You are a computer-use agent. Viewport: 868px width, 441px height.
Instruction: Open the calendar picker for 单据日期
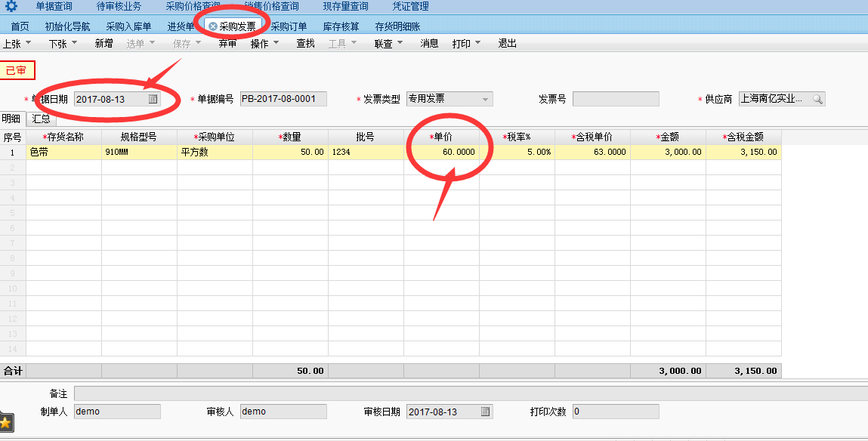(x=153, y=99)
